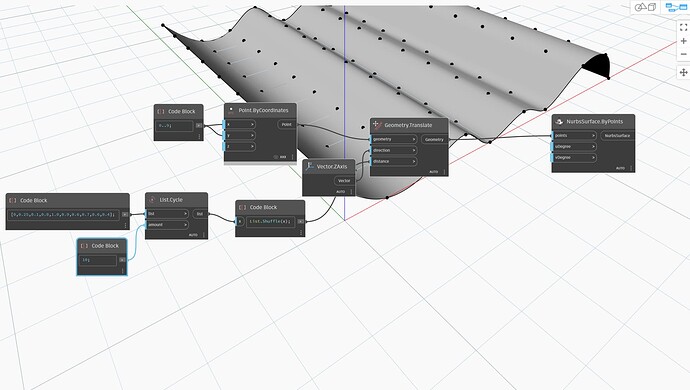Click the number list code block field
This screenshot has height=390, width=690.
click(x=64, y=214)
